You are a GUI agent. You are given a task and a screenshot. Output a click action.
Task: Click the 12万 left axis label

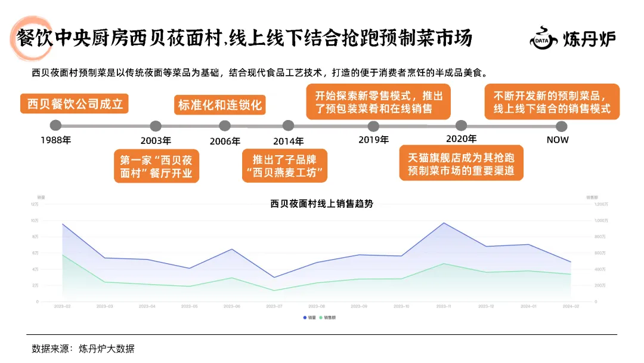coord(35,204)
